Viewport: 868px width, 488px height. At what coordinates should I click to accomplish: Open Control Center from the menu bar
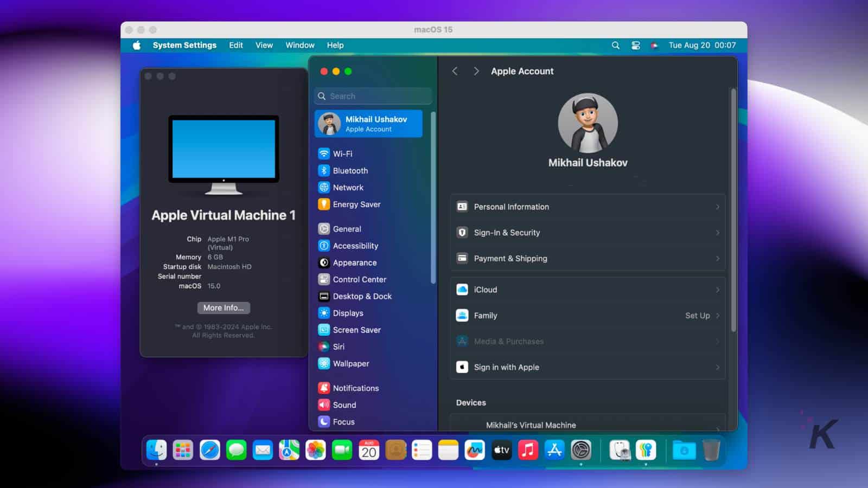(636, 45)
